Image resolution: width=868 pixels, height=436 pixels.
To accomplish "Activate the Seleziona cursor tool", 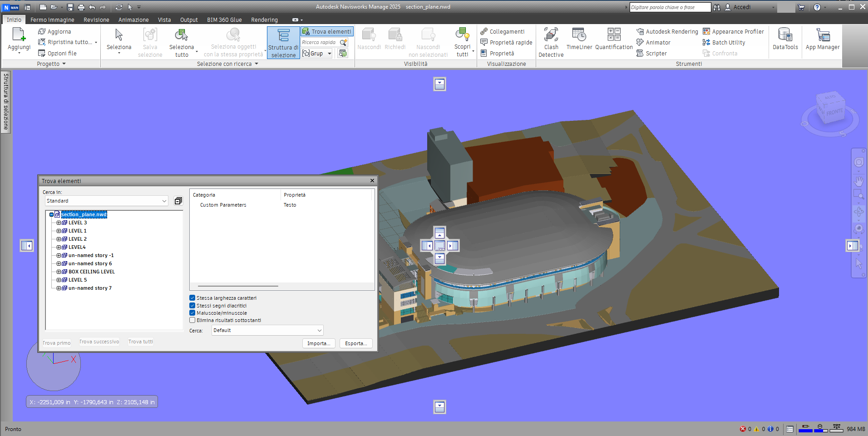I will [x=119, y=40].
